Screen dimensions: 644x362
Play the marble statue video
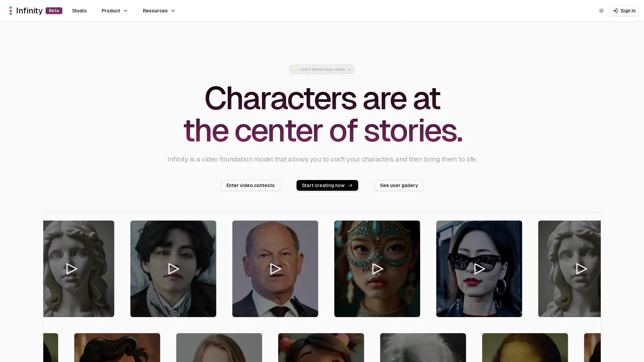point(71,269)
